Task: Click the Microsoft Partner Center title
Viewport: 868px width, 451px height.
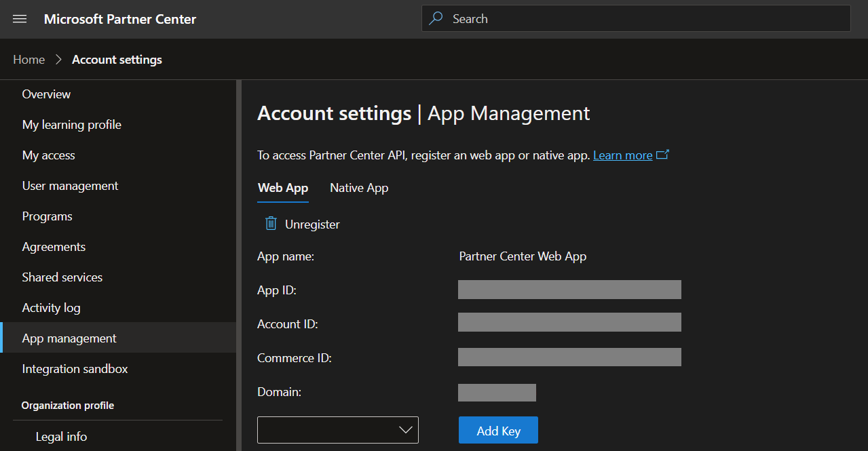Action: [x=120, y=19]
